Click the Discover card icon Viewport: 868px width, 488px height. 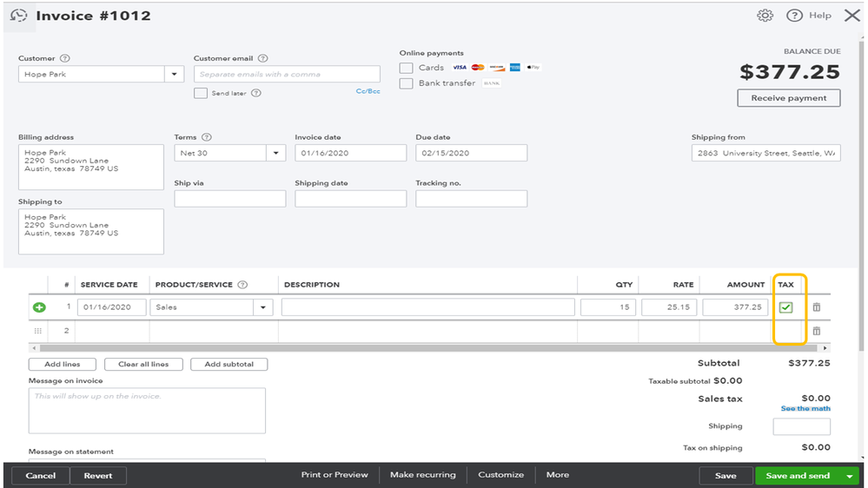(496, 68)
